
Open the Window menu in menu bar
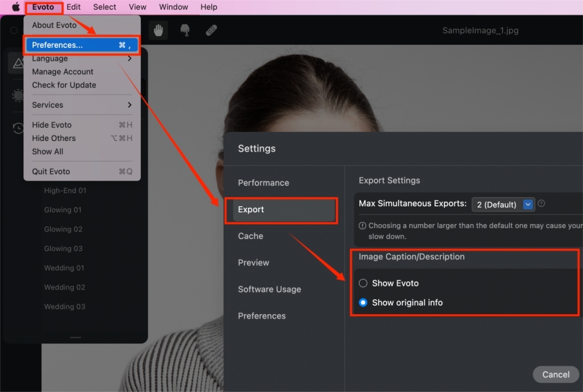(x=174, y=7)
